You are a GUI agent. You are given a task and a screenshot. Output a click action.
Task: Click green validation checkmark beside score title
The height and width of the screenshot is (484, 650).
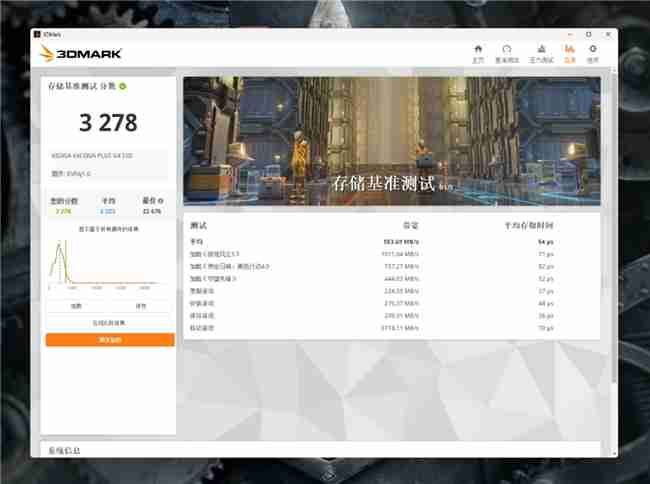(122, 87)
